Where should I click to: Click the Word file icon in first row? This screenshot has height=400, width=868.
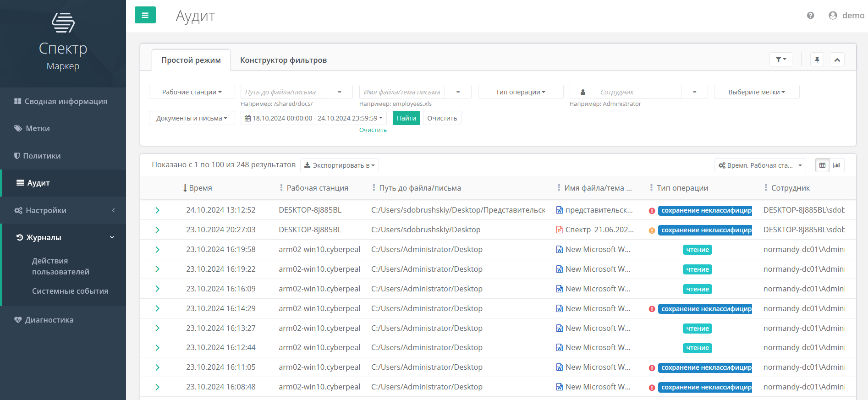[x=559, y=210]
